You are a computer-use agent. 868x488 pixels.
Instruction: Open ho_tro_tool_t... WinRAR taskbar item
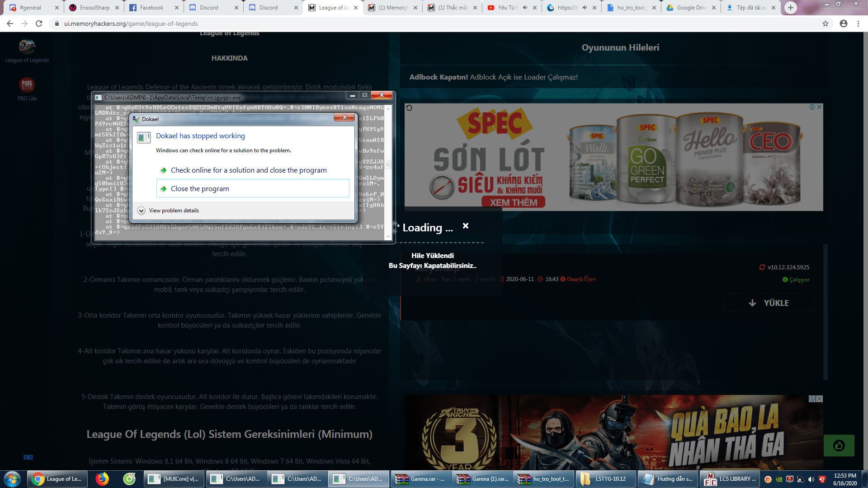tap(545, 479)
